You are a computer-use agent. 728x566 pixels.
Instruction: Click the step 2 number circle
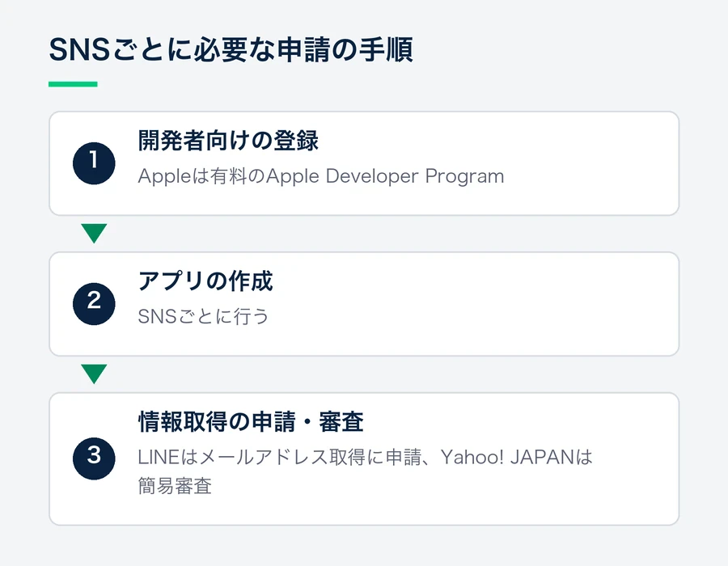[94, 304]
